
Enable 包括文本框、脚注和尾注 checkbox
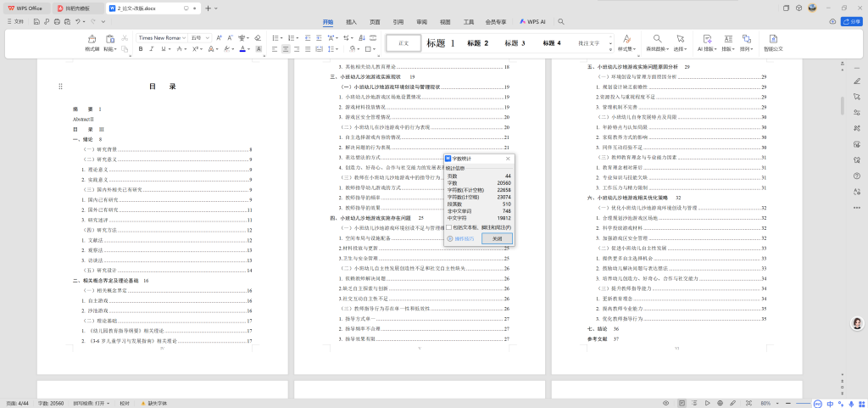coord(449,227)
